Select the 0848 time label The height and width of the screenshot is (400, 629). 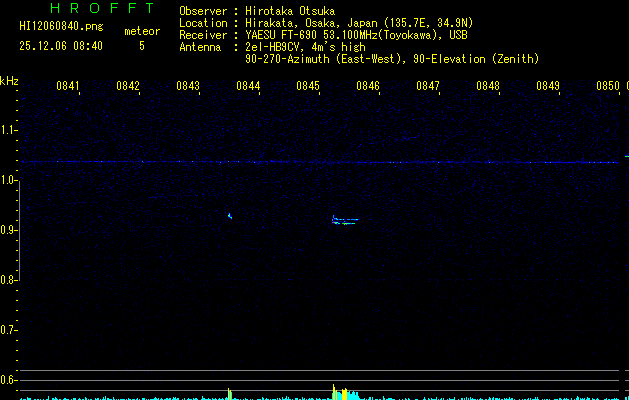488,87
